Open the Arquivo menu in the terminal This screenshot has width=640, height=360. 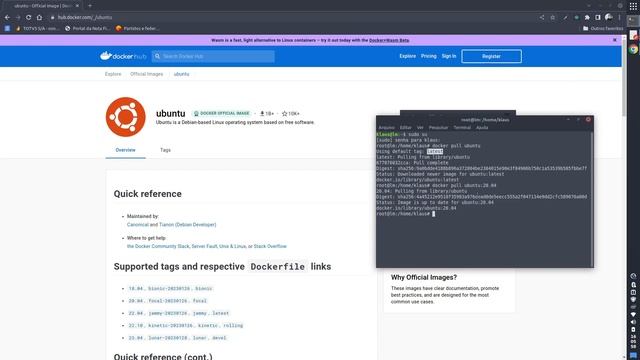[387, 128]
